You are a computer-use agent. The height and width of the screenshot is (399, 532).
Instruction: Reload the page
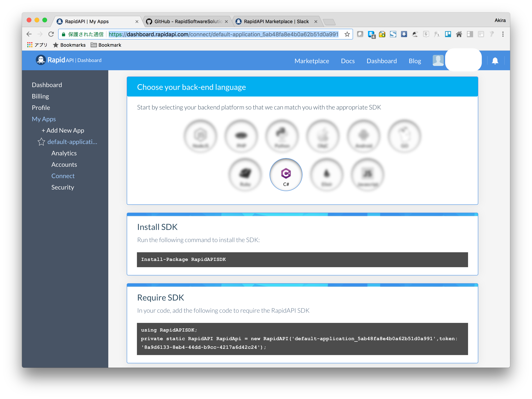click(x=51, y=34)
